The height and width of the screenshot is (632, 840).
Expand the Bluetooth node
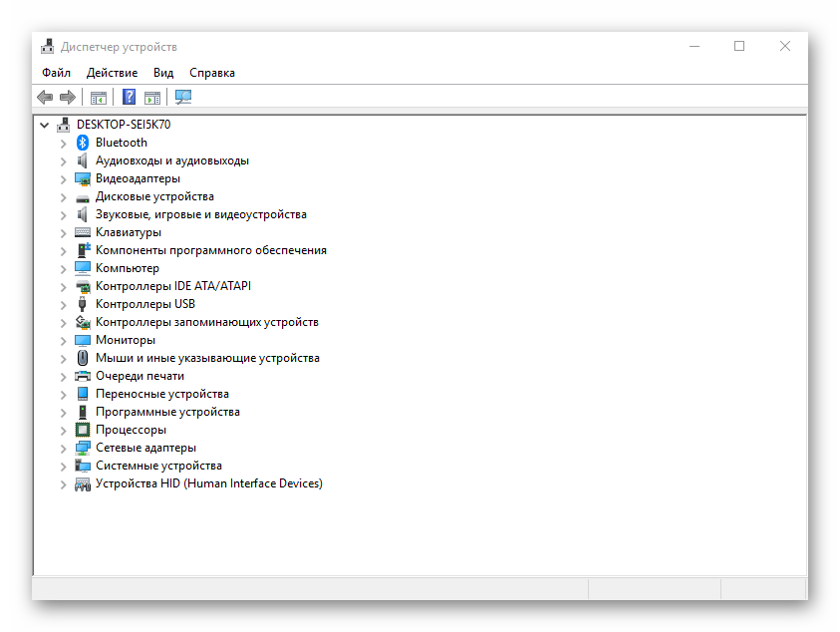click(x=63, y=144)
